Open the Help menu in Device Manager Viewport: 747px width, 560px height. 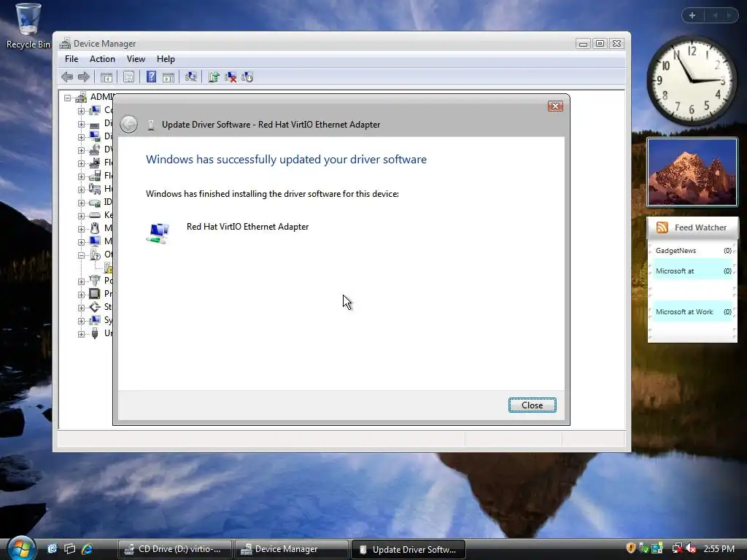tap(166, 59)
